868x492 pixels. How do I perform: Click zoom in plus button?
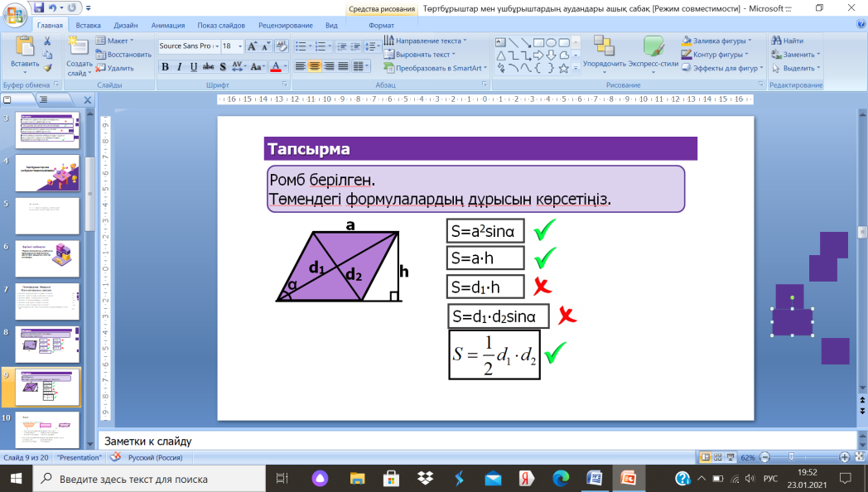pyautogui.click(x=844, y=457)
